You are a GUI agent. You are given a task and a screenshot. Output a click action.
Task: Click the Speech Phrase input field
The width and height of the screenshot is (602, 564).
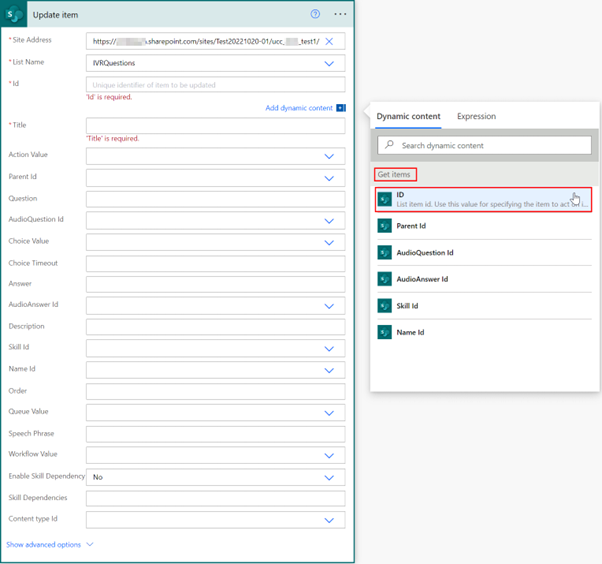point(215,434)
